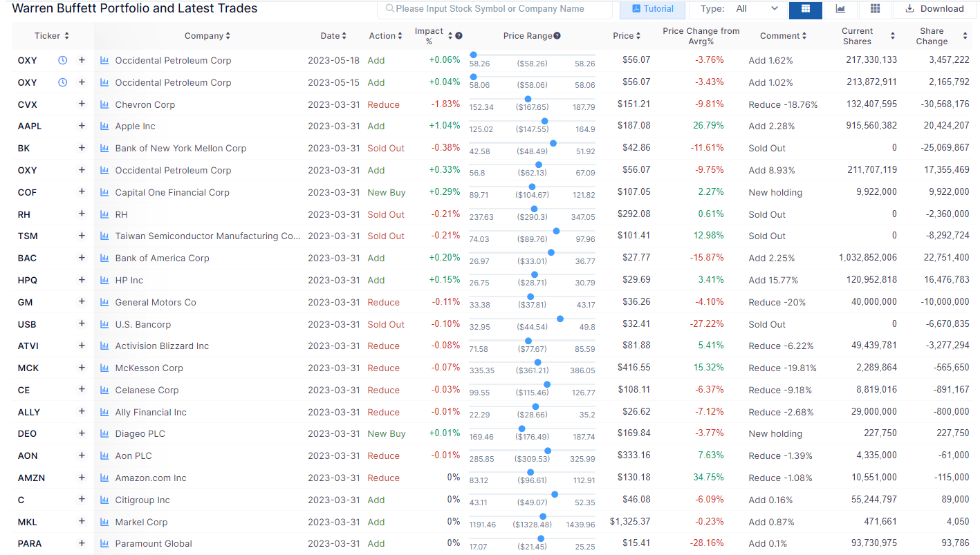Screen dimensions: 980x555
Task: Click the chart icon beside Chevron Corp
Action: pyautogui.click(x=104, y=104)
